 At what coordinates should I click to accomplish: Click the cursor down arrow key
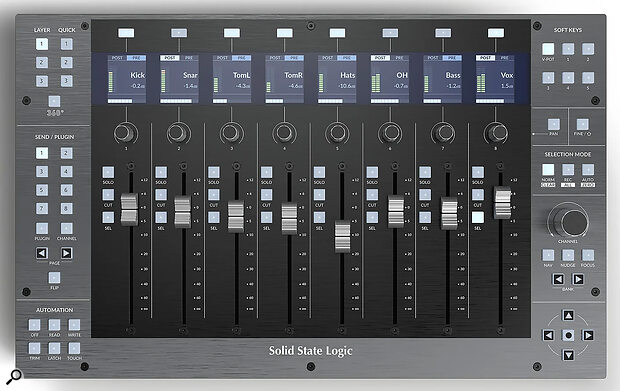pyautogui.click(x=568, y=355)
